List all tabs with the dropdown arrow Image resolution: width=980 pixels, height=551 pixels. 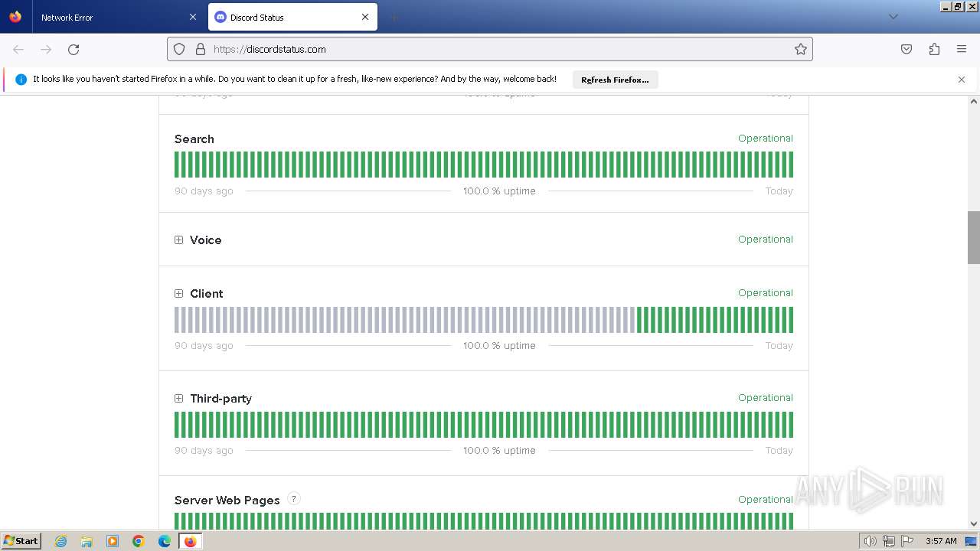893,17
